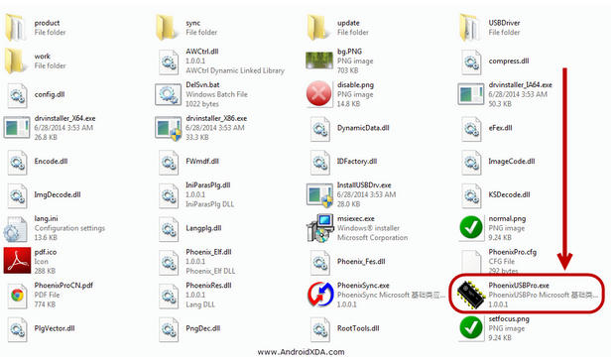The width and height of the screenshot is (616, 364).
Task: Click the ImageCode.dll file icon
Action: point(471,162)
